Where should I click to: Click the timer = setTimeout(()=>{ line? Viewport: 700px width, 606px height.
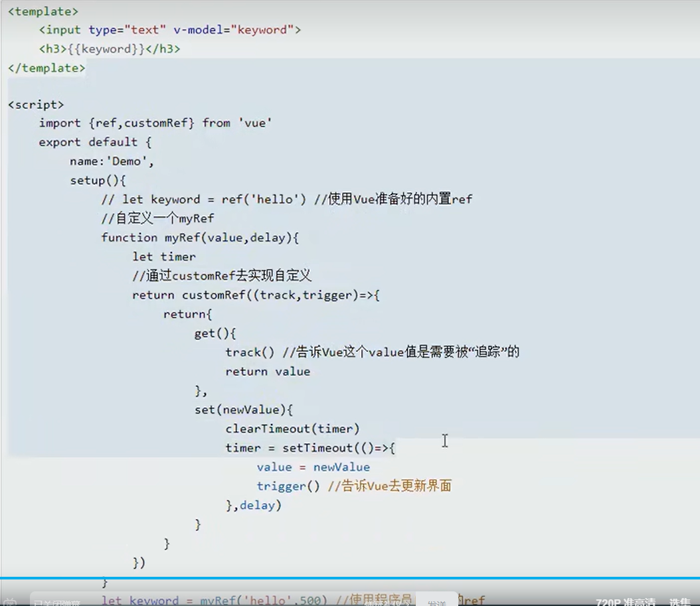point(310,448)
